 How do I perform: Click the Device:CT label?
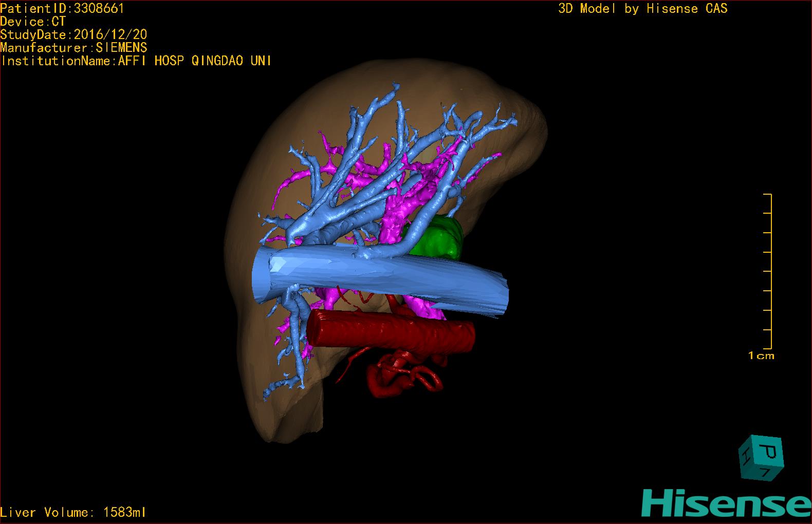[x=33, y=22]
